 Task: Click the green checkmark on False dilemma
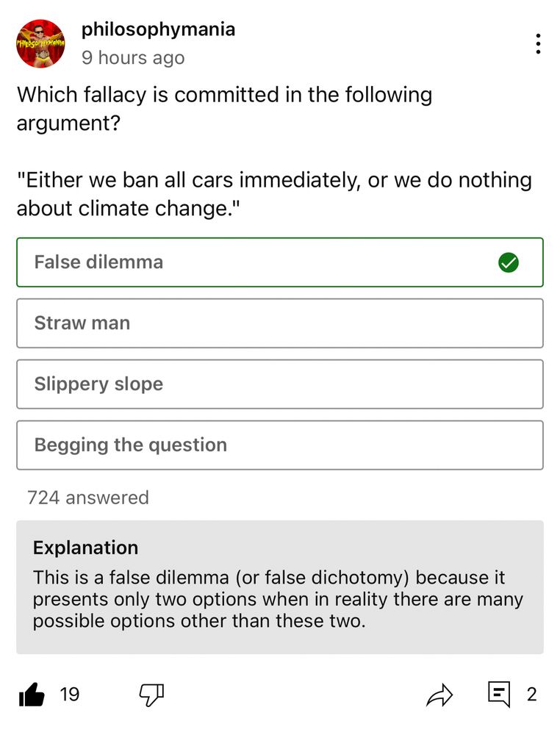(x=508, y=262)
